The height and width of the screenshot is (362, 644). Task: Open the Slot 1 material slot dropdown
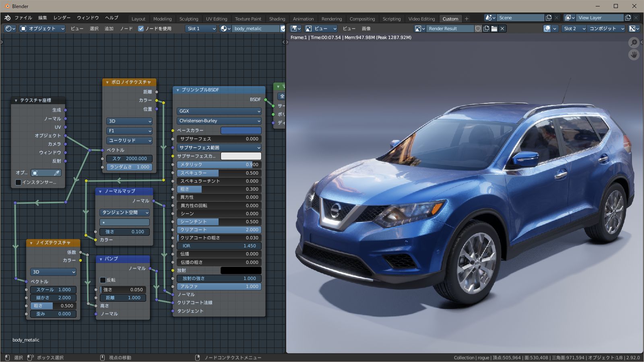coord(201,29)
